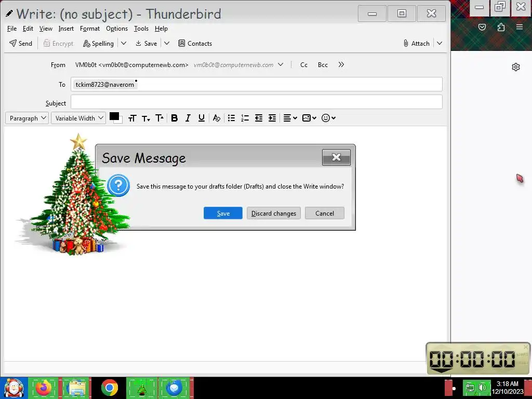Screen dimensions: 532x399
Task: Click the volume tray icon
Action: click(x=483, y=388)
